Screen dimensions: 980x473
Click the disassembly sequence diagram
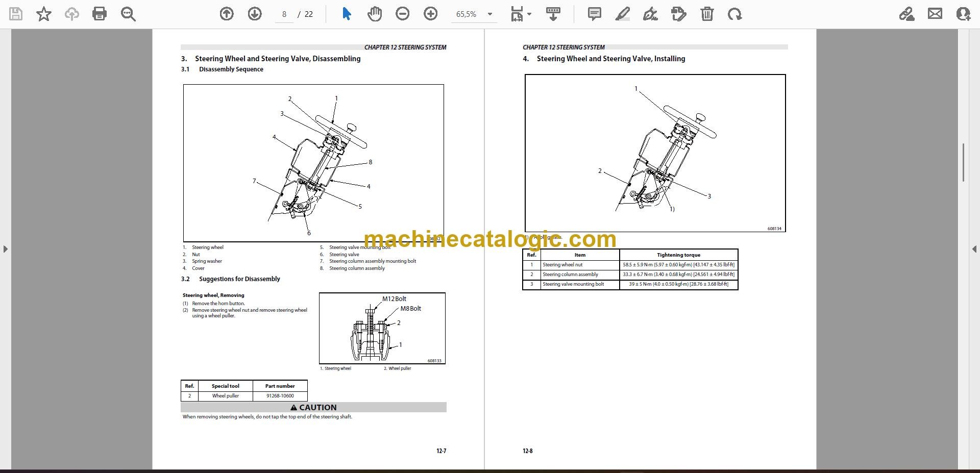(x=313, y=163)
